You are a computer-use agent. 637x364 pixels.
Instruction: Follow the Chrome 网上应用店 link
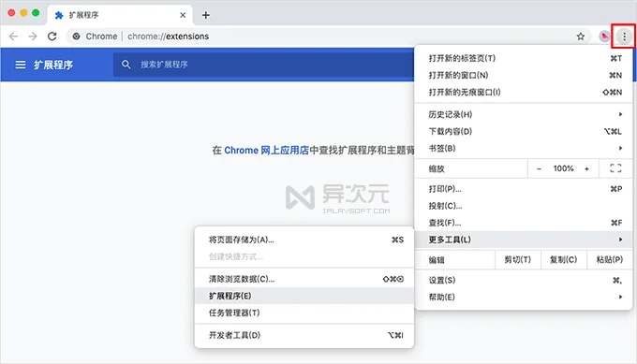266,151
